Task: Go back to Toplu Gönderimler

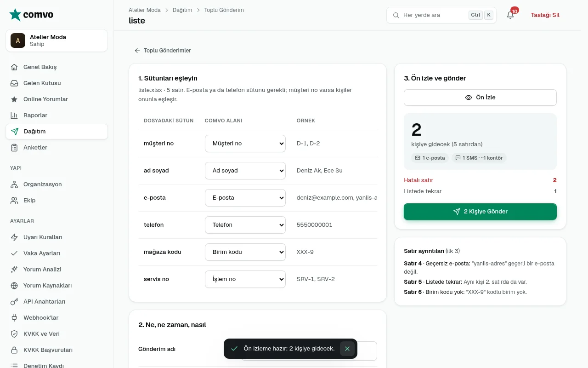Action: (x=163, y=51)
